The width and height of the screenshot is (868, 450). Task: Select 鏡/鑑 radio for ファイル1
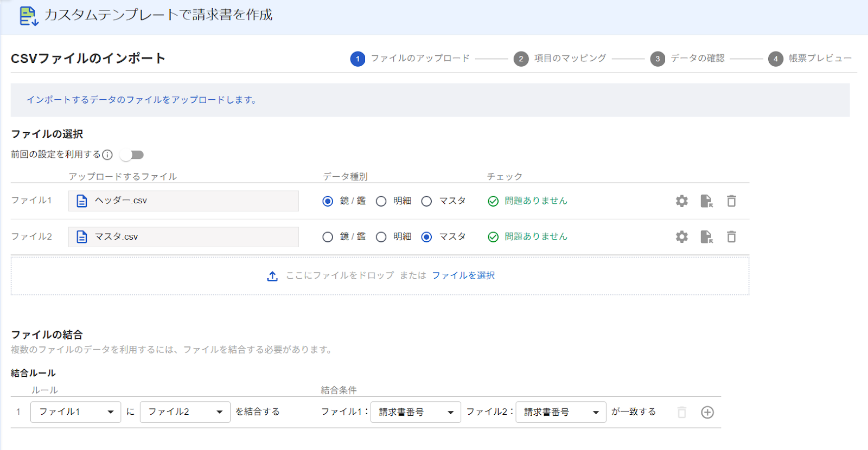(328, 201)
